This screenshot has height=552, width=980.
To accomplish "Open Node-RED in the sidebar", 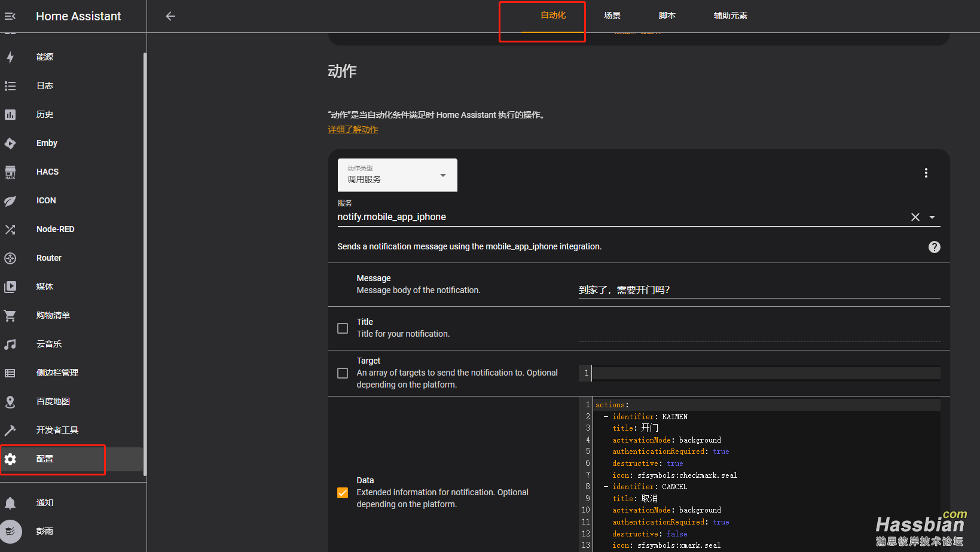I will [x=55, y=229].
